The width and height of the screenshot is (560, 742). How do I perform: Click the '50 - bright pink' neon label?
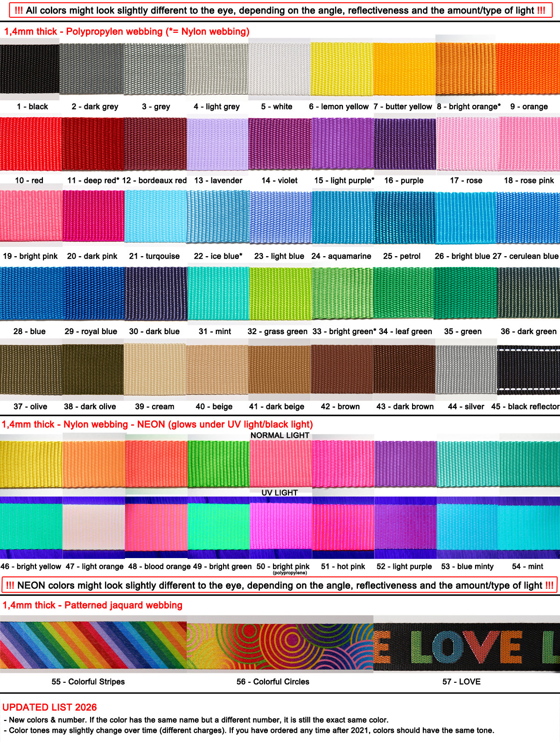[283, 567]
